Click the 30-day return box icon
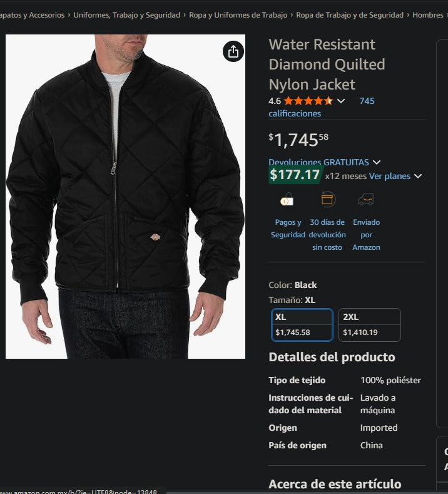 328,199
